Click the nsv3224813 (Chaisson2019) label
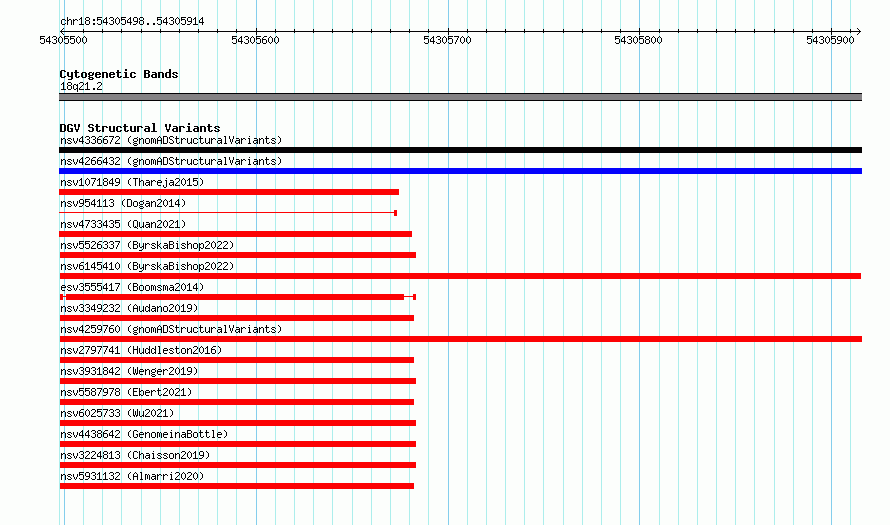The height and width of the screenshot is (525, 890). tap(135, 455)
